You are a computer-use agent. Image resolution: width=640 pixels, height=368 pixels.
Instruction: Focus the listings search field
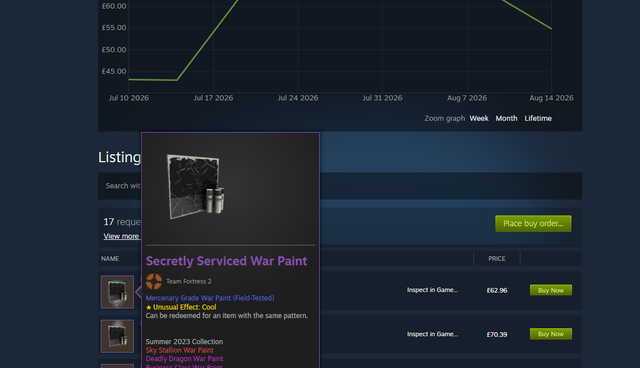[340, 186]
